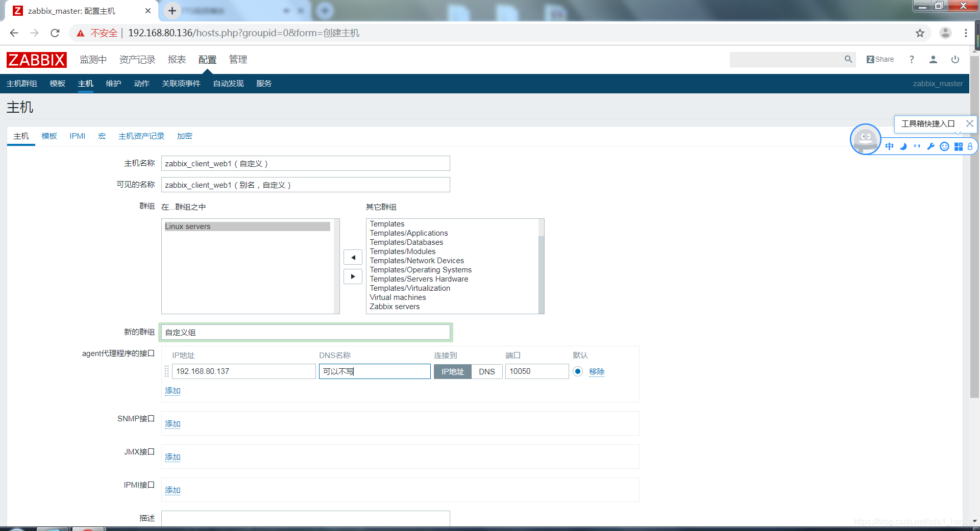This screenshot has width=980, height=531.
Task: Select Virtual machines in other groups
Action: click(398, 297)
